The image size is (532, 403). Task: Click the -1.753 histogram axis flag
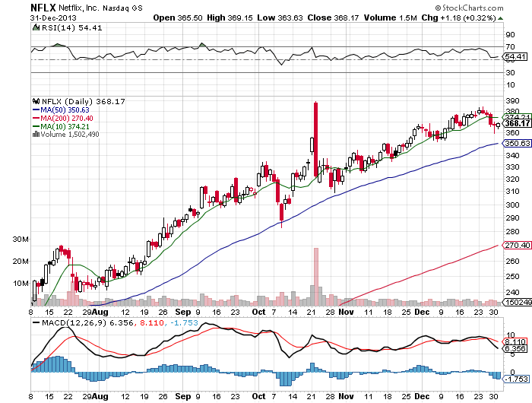click(x=516, y=379)
